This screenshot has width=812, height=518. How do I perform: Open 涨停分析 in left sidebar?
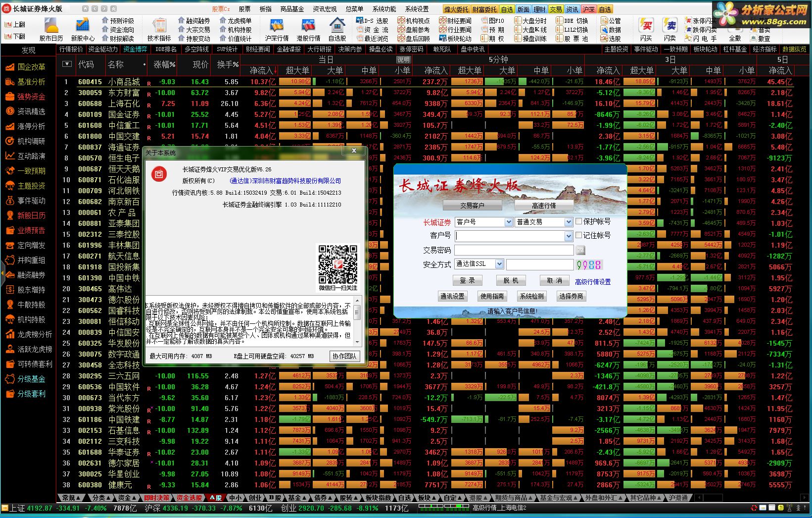(x=26, y=126)
